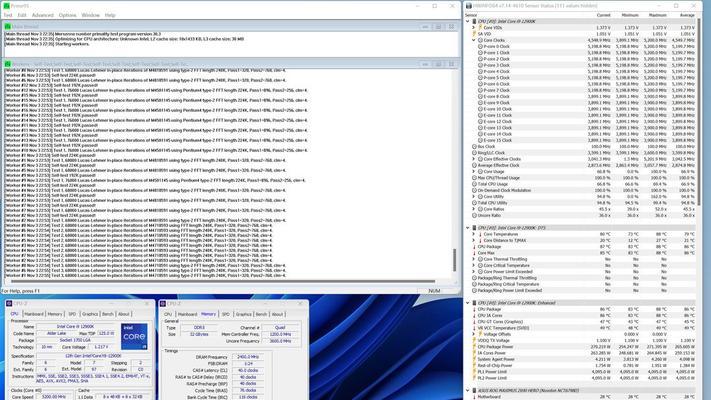Image resolution: width=711 pixels, height=400 pixels.
Task: Click CPU chip icon beside CPU [#0] Enhanced header
Action: point(474,303)
